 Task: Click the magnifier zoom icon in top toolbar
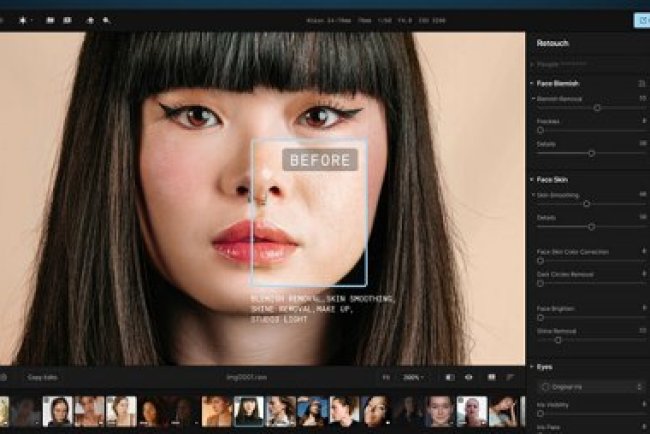[106, 20]
